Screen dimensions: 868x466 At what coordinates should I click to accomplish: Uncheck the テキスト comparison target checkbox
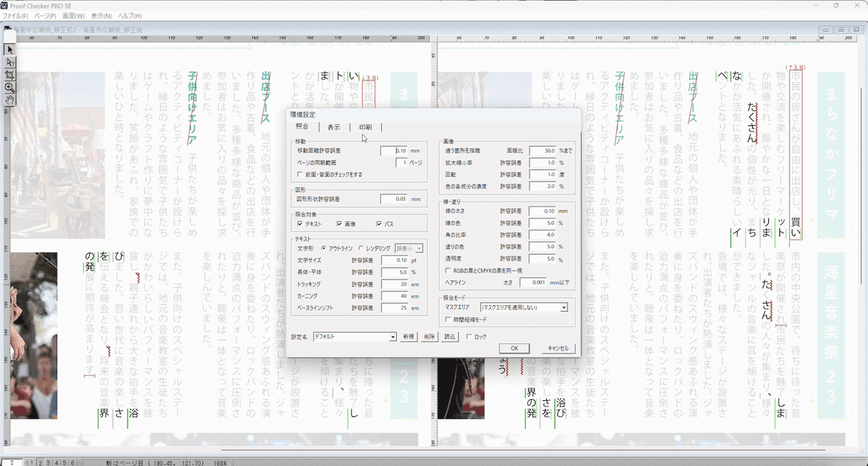[x=300, y=223]
